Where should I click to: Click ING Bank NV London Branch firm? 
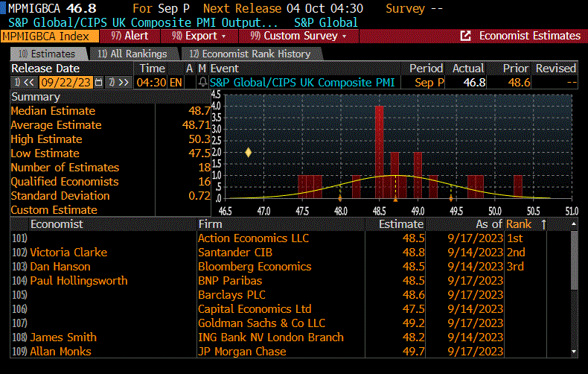271,337
